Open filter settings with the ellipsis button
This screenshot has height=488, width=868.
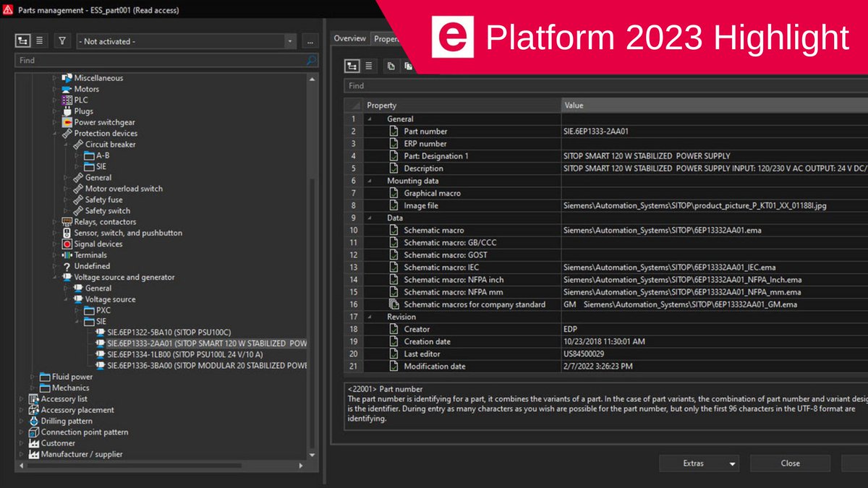point(310,41)
